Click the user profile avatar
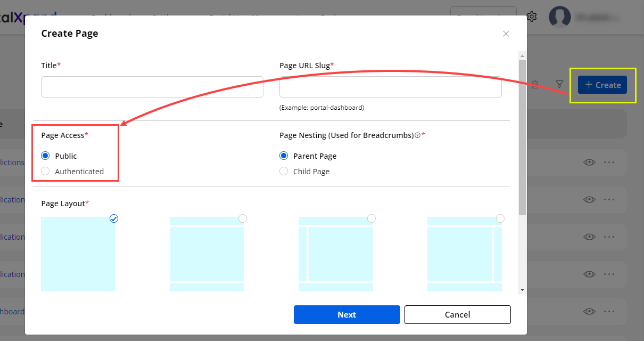 560,17
